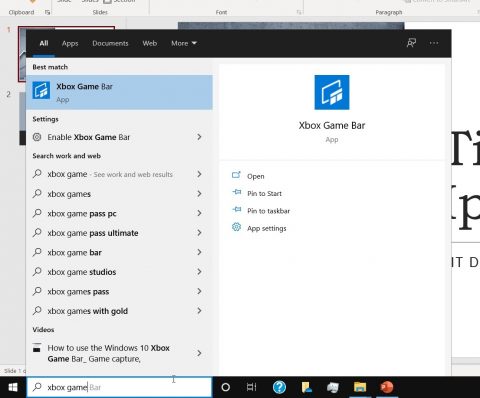480x398 pixels.
Task: Select slide 1 thumbnail in PowerPoint
Action: [22, 54]
